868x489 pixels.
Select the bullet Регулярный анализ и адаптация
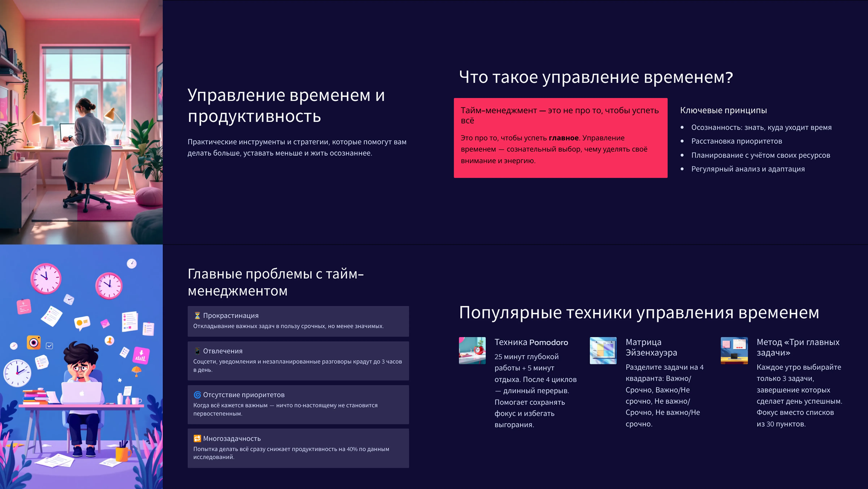click(x=748, y=169)
